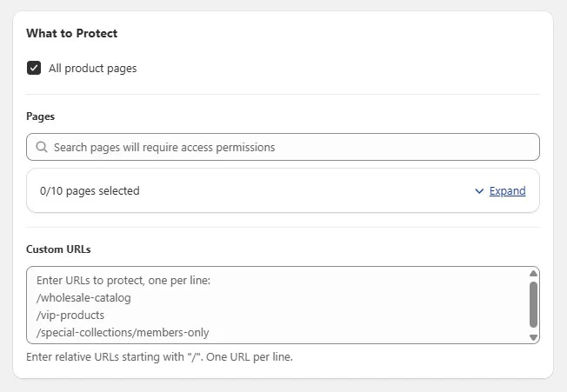Expand the pages selected list via Expand link
This screenshot has width=567, height=392.
click(507, 190)
